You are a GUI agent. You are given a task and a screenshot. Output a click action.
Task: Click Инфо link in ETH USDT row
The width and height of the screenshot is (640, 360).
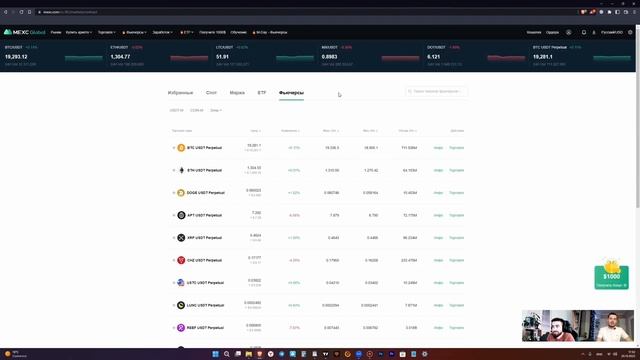click(438, 170)
